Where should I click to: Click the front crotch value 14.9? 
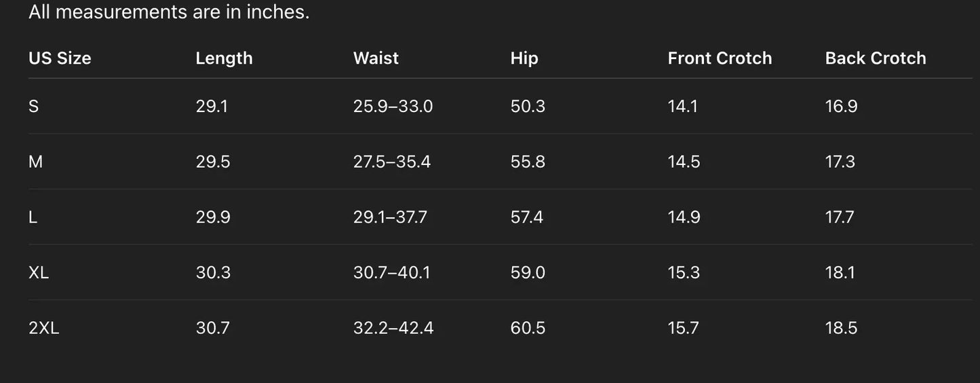684,217
